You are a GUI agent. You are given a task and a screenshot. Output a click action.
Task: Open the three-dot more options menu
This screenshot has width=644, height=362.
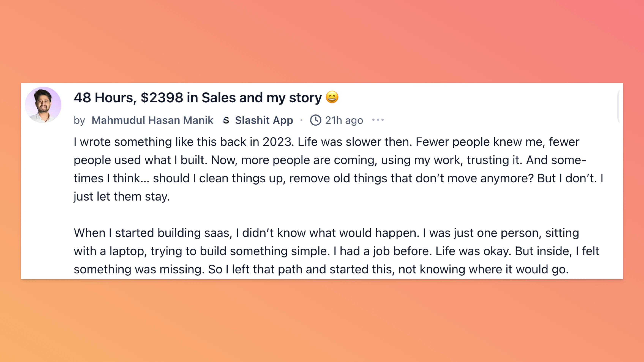[378, 120]
